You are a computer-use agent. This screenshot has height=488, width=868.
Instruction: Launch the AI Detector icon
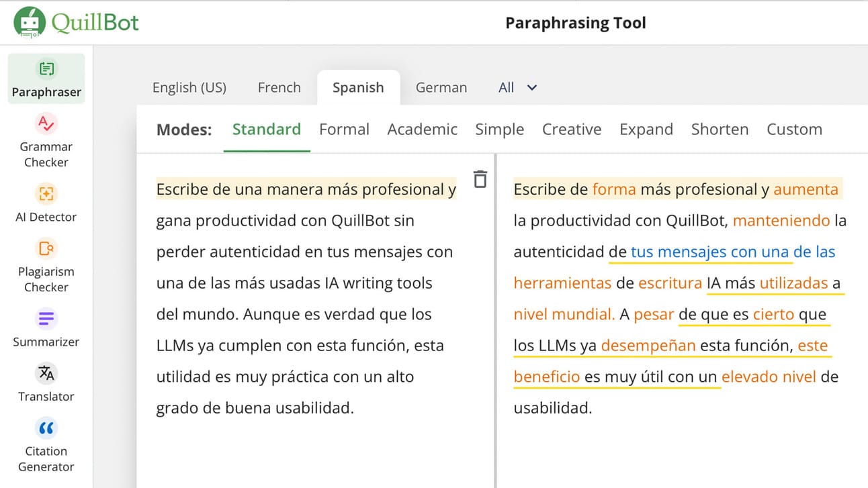click(x=46, y=194)
